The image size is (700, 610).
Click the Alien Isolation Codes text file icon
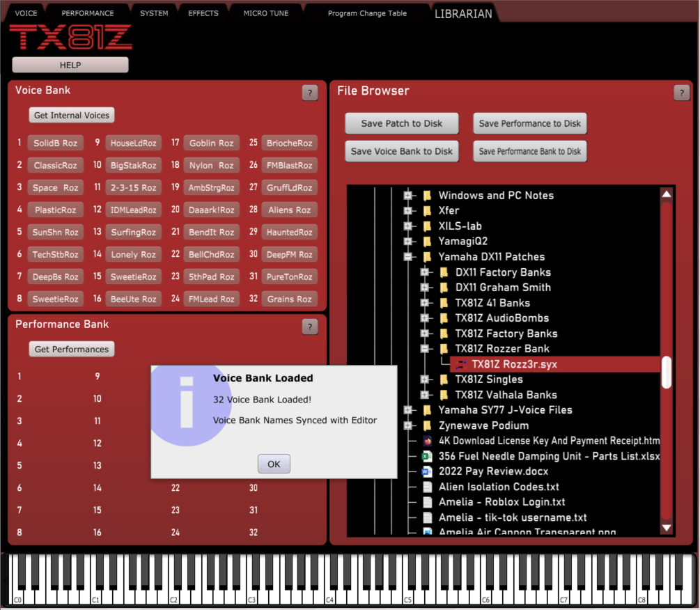[427, 487]
